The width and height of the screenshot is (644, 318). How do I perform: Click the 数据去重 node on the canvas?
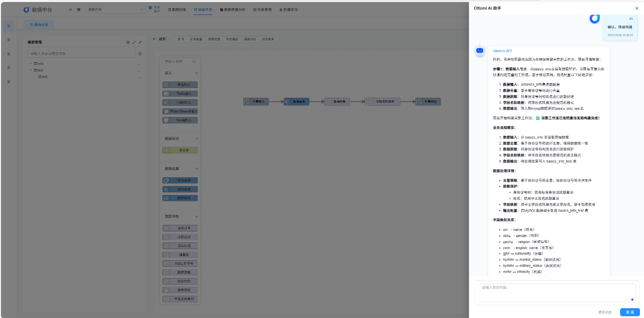coord(297,102)
